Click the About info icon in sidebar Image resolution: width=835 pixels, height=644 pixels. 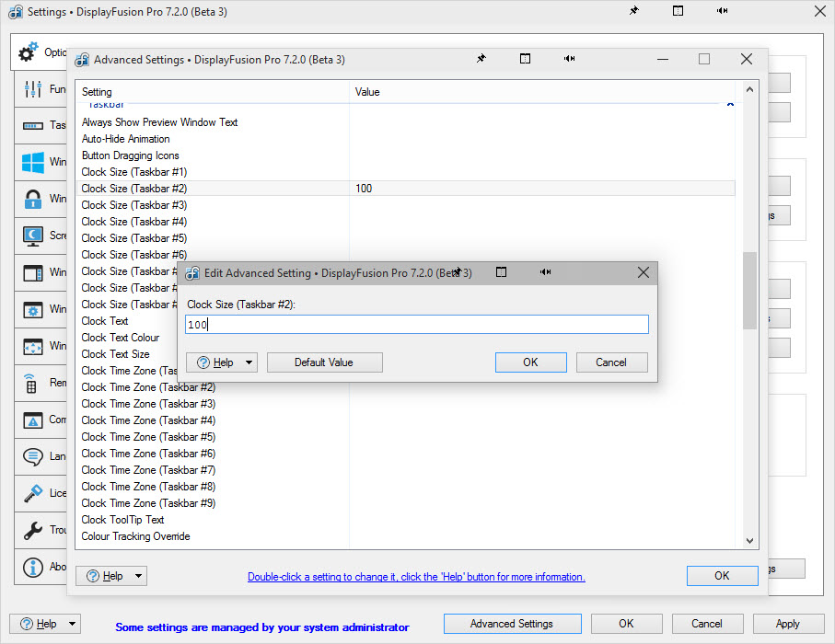click(x=33, y=568)
